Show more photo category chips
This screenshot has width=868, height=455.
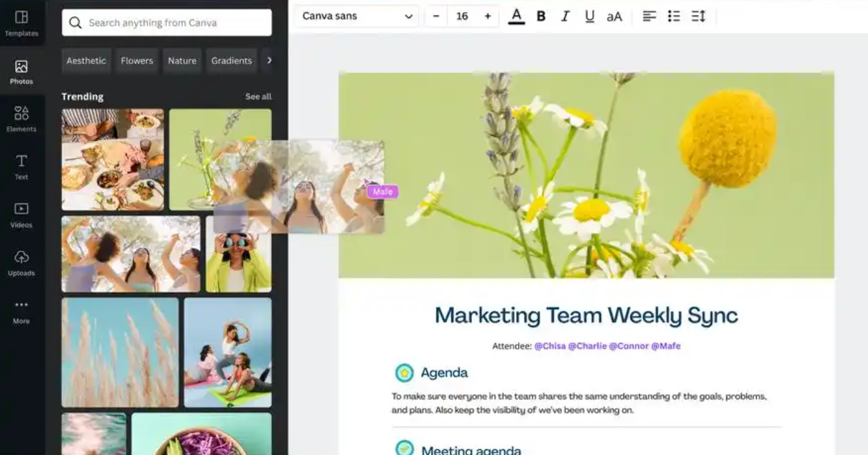[269, 60]
